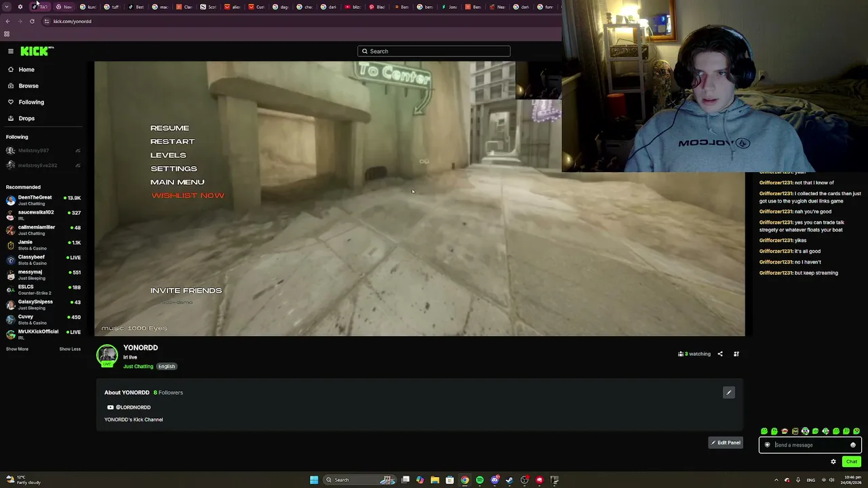Click the Windows taskbar Search box
The width and height of the screenshot is (868, 488).
pos(359,480)
